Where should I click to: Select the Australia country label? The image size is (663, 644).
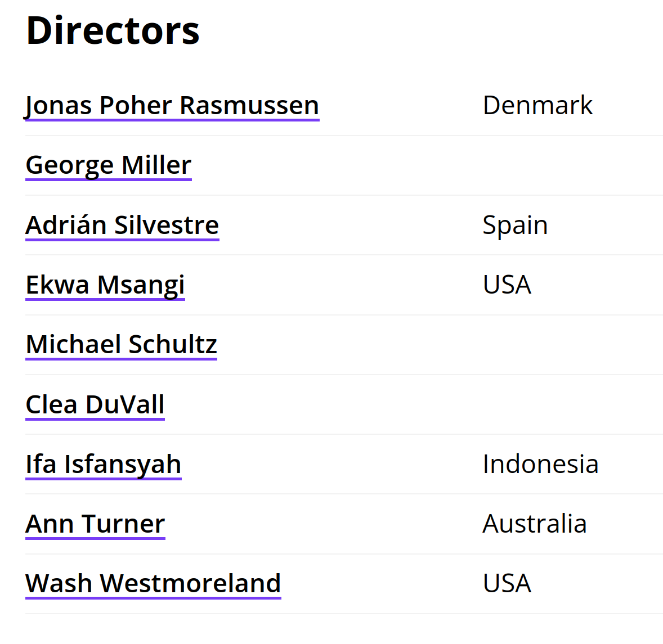pos(535,524)
